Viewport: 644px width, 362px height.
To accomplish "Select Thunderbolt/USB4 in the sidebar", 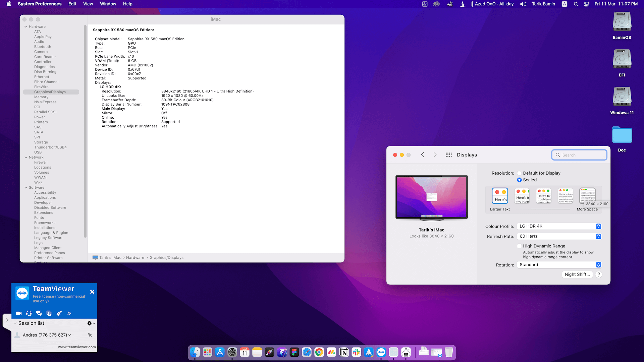I will [x=50, y=147].
